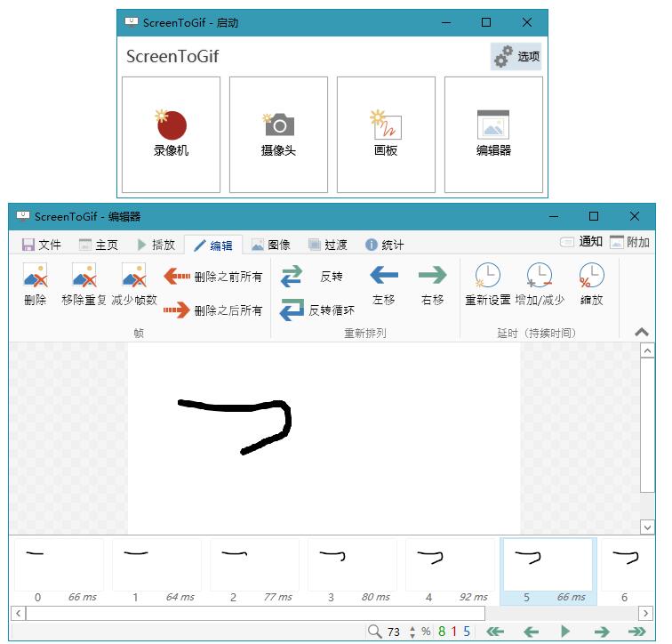The image size is (672, 644).
Task: Open the 通知 notifications panel
Action: [581, 242]
